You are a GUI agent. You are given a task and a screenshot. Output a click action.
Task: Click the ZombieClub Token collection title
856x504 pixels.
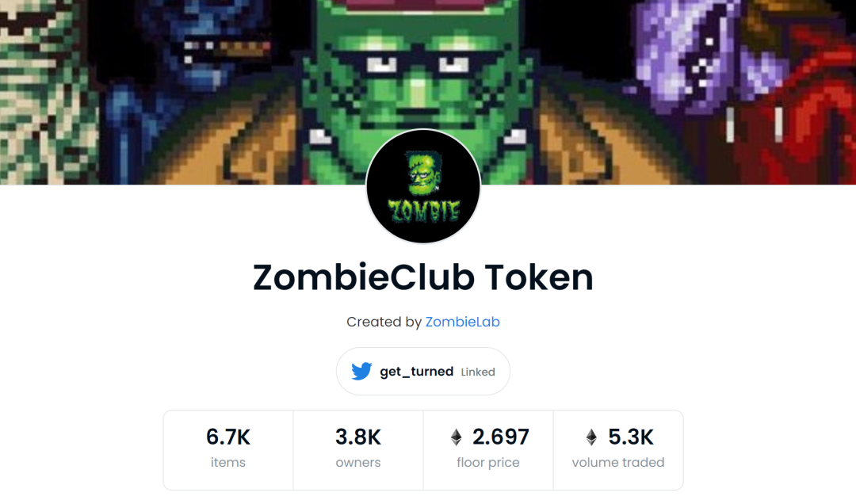[x=423, y=277]
